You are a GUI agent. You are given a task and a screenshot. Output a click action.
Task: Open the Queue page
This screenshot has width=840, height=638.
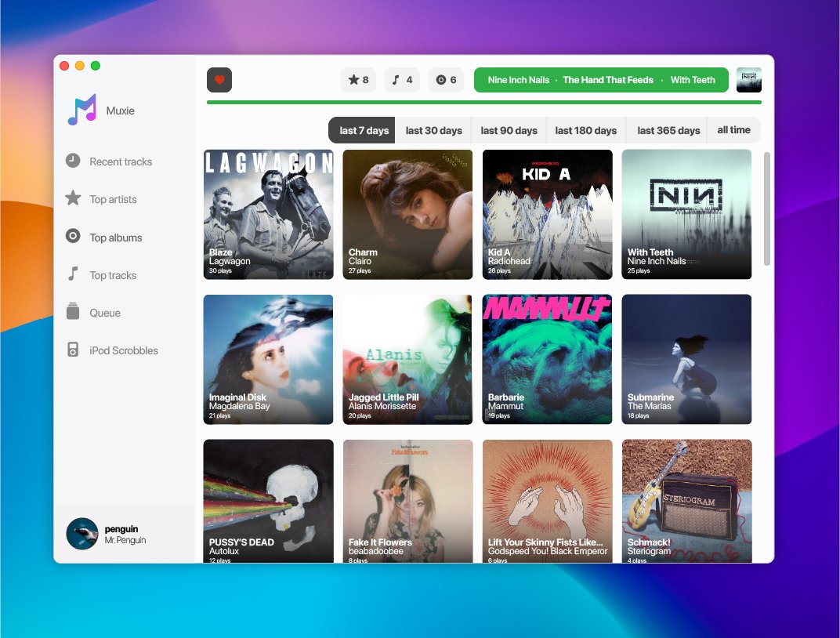point(105,313)
